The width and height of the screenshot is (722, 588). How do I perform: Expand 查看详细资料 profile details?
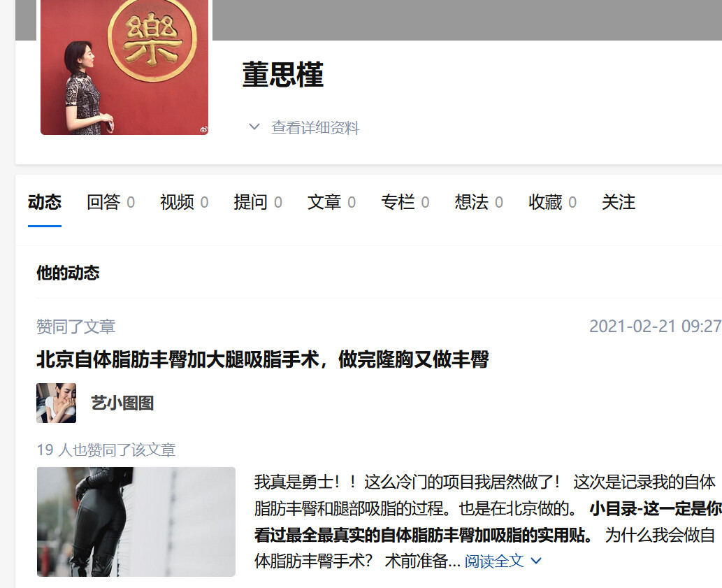[x=304, y=127]
